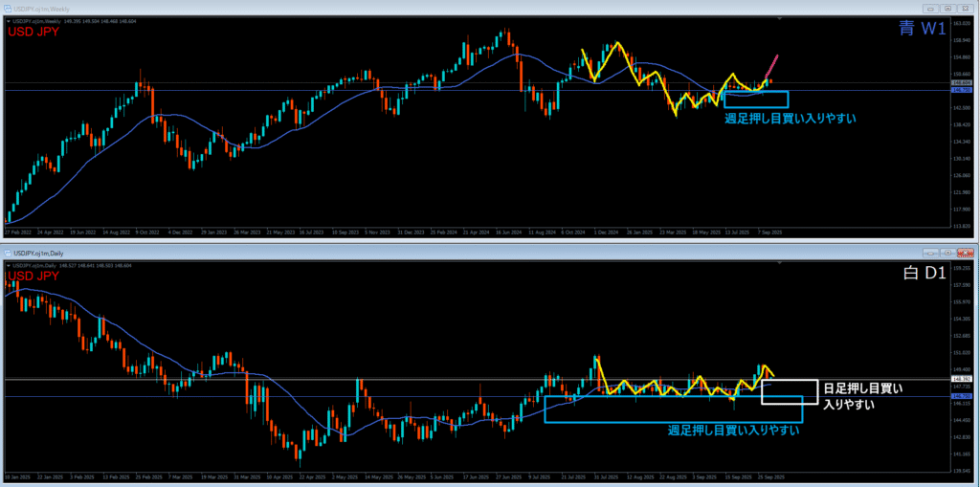Image resolution: width=980 pixels, height=487 pixels.
Task: Click the chart icon in the Daily window title bar
Action: (9, 254)
